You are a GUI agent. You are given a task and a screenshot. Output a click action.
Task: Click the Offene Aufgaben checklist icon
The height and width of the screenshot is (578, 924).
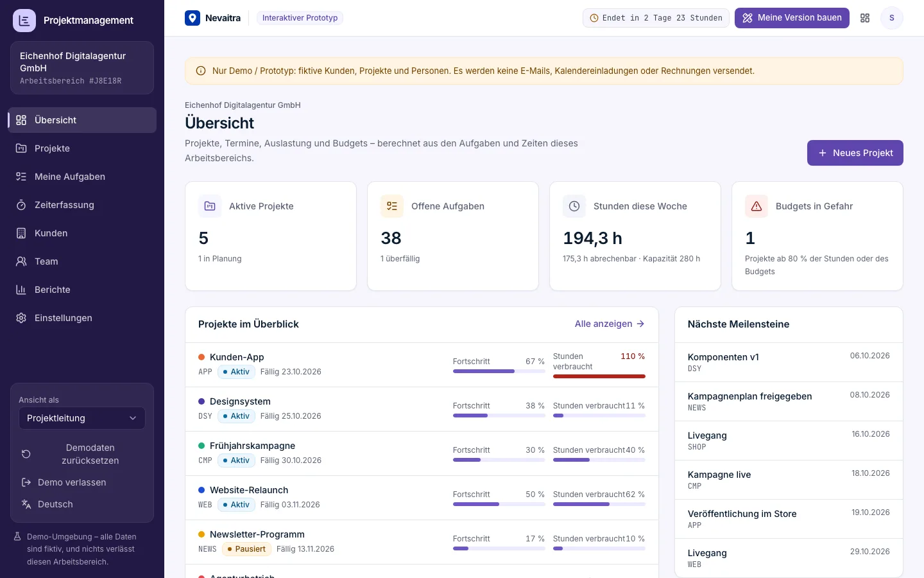[x=392, y=206]
